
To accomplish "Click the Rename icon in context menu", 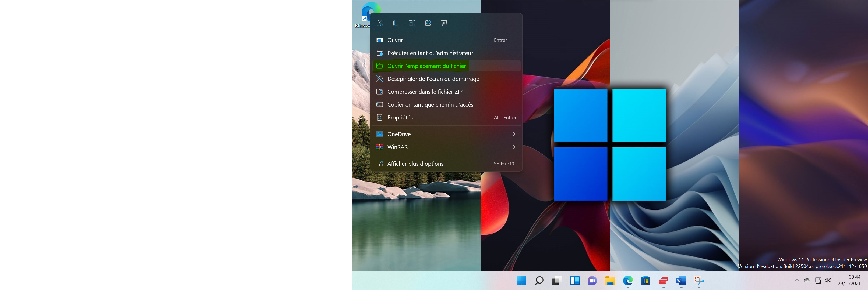I will [x=412, y=23].
